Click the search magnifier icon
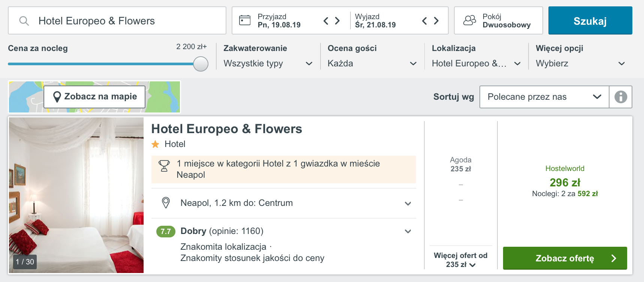 click(24, 21)
